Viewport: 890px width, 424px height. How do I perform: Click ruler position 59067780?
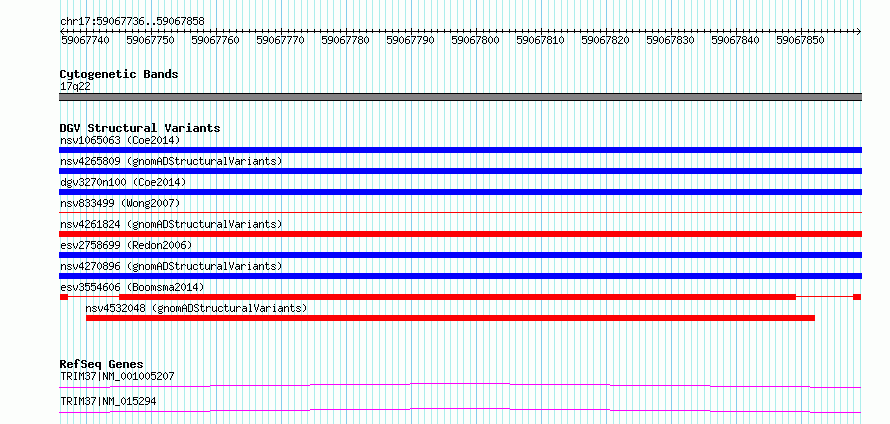345,40
